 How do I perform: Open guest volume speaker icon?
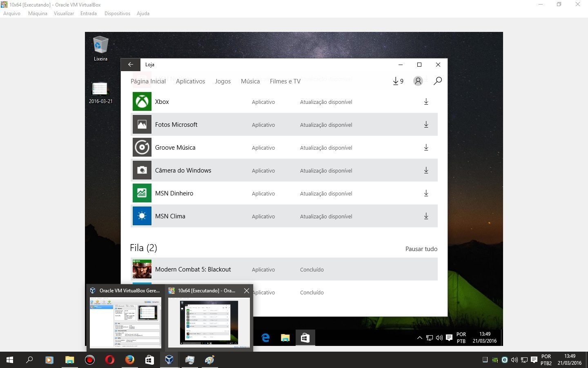coord(439,338)
